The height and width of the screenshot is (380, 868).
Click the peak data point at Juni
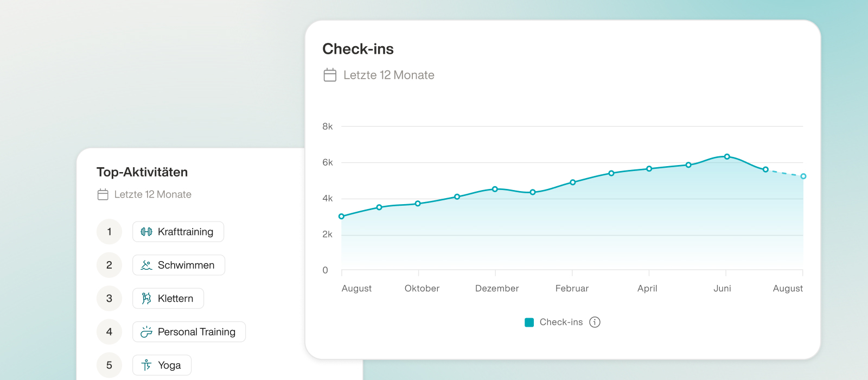point(727,157)
